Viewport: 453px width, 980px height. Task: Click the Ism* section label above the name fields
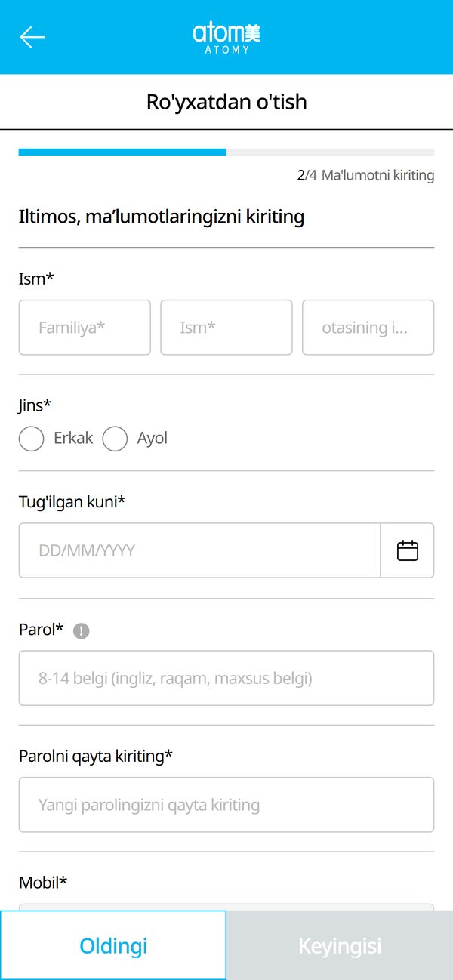36,279
